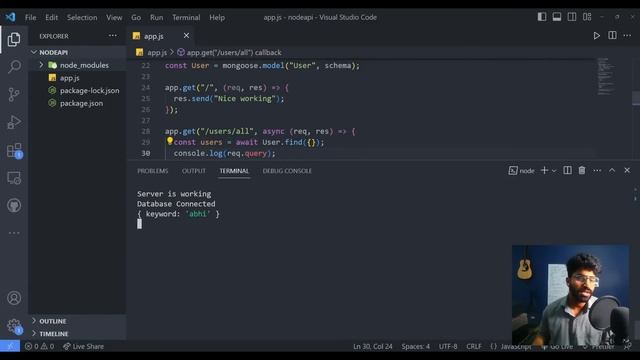Open Accounts icon in activity bar
This screenshot has height=360, width=640.
(14, 298)
